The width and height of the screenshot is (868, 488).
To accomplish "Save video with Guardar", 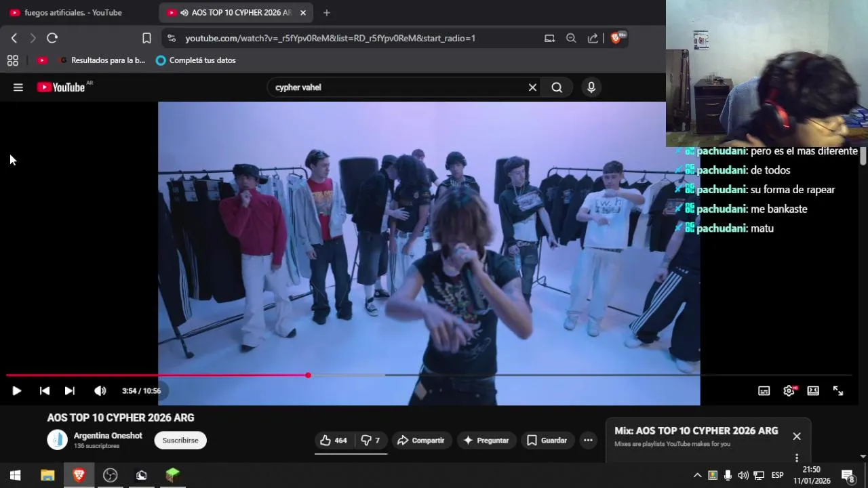I will 547,441.
